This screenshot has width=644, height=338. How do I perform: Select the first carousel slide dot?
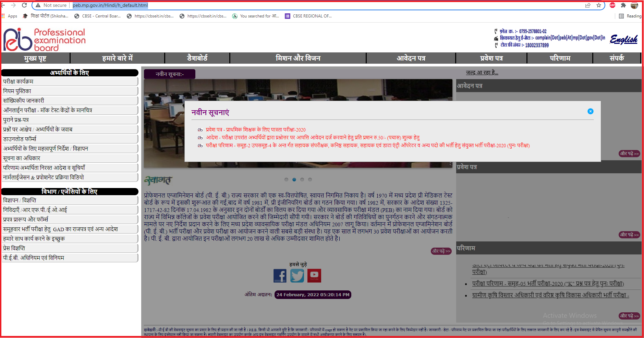click(286, 179)
